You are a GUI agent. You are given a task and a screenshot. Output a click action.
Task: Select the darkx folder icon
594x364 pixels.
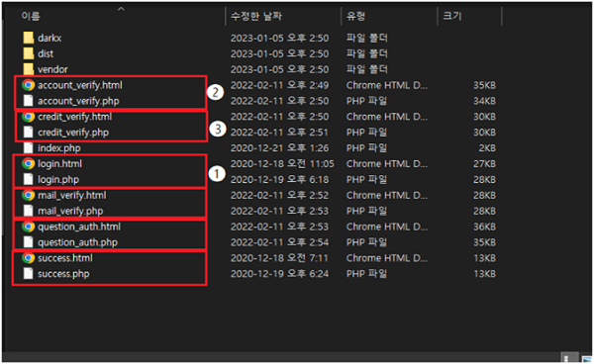click(28, 38)
